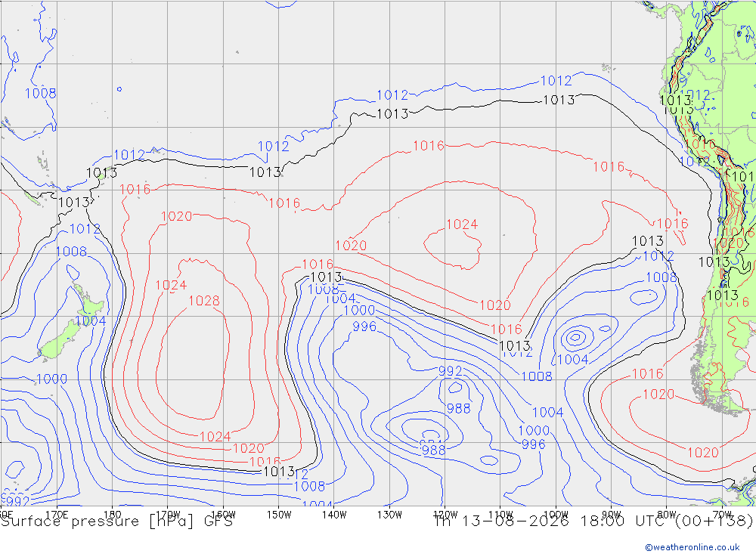Click the 992 label above the 120W low
Viewport: 756px width, 554px height.
(x=451, y=371)
